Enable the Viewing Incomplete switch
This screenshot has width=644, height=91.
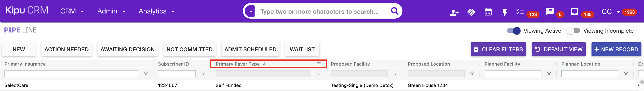[573, 31]
